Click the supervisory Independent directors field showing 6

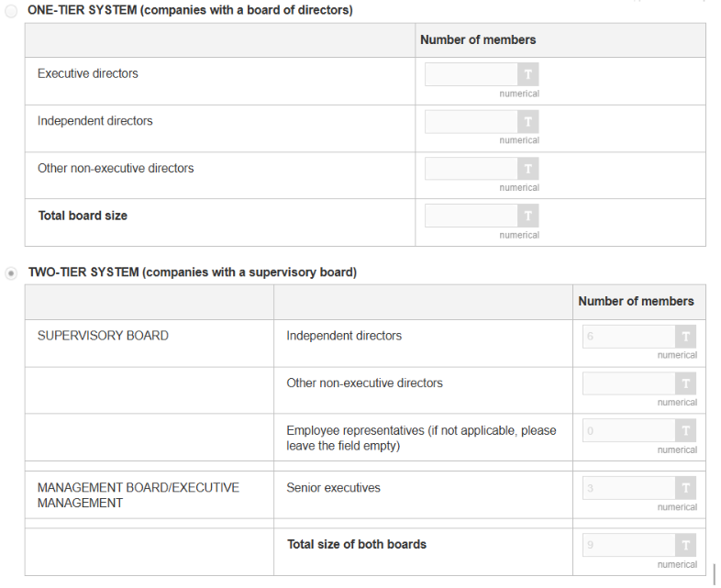(629, 337)
